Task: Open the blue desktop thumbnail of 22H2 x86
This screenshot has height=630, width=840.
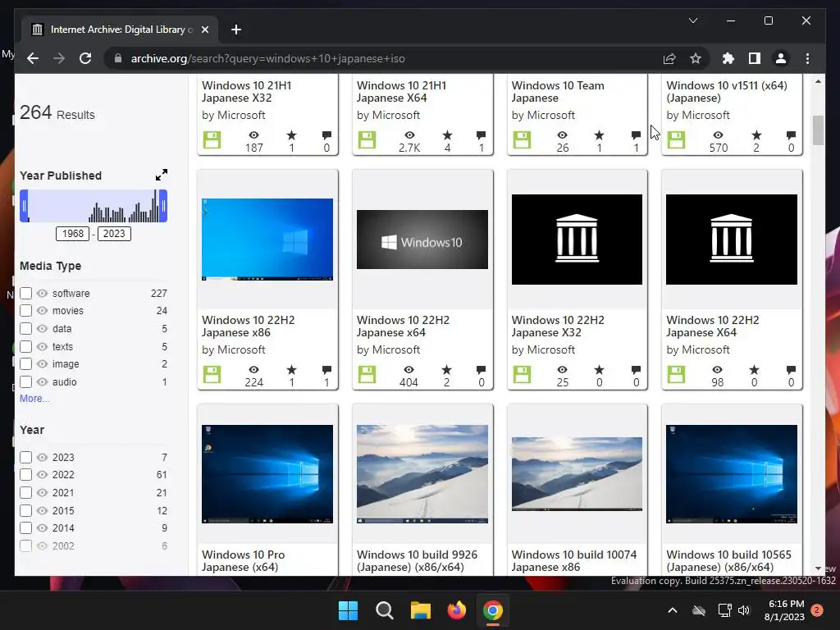Action: (x=267, y=240)
